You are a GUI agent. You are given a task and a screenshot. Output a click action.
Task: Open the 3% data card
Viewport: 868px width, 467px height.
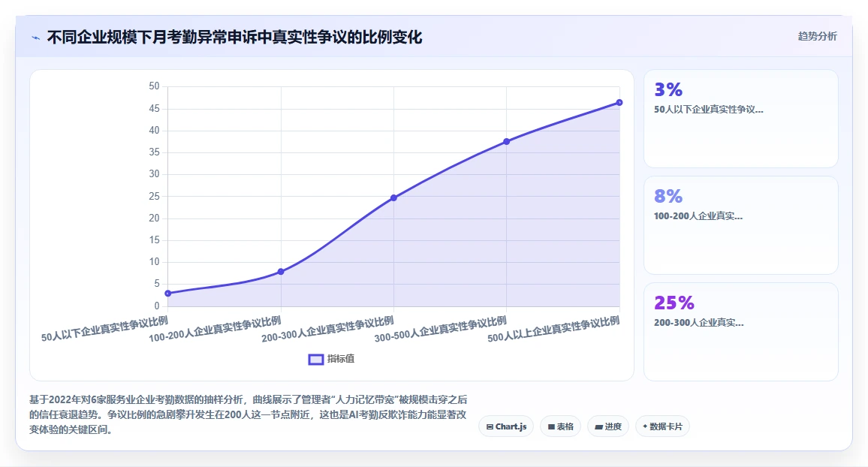740,119
